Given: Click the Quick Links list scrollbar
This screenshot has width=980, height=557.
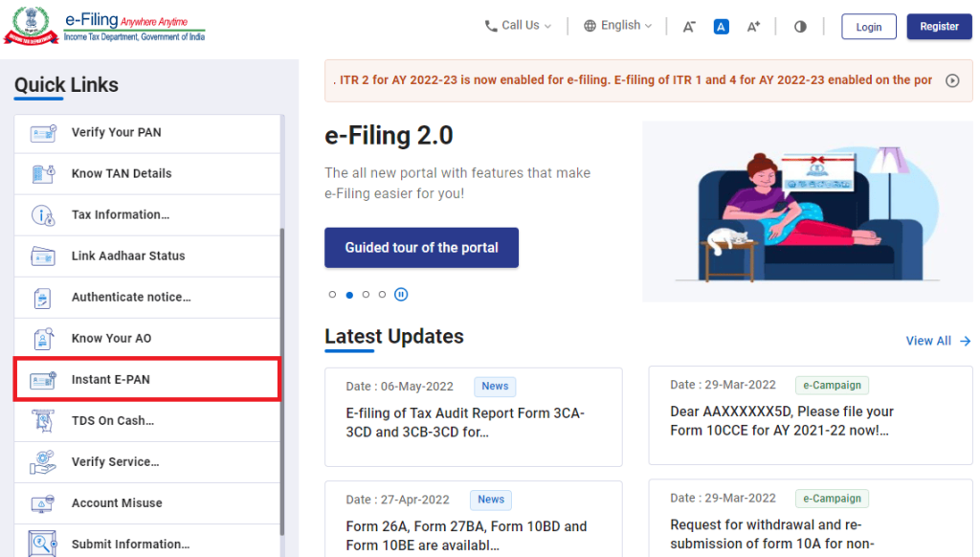Looking at the screenshot, I should pyautogui.click(x=282, y=381).
